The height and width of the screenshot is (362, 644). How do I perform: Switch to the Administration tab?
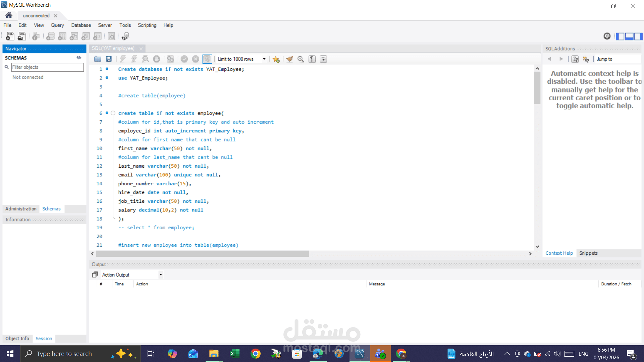[20, 208]
